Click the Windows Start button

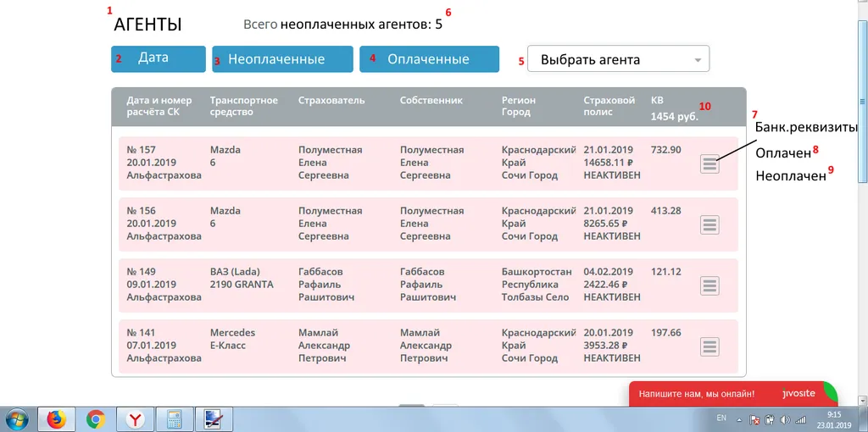[x=17, y=419]
